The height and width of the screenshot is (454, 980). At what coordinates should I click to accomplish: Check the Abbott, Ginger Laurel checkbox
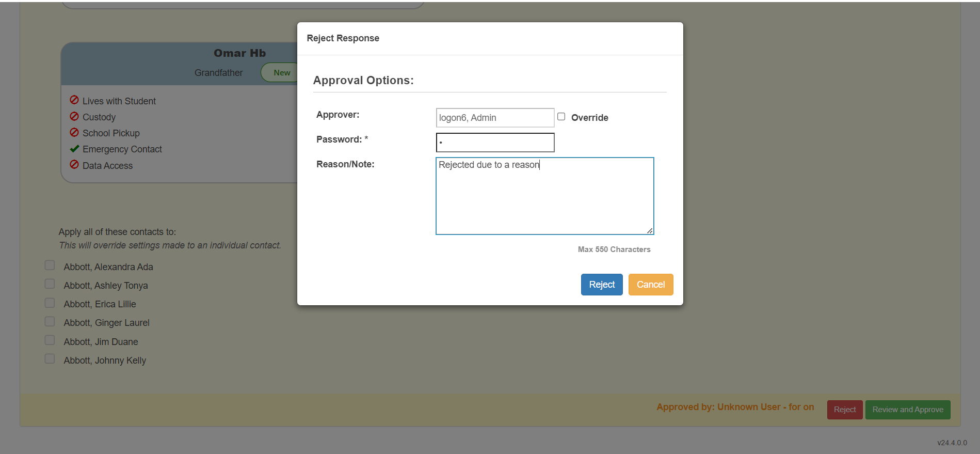[x=50, y=322]
